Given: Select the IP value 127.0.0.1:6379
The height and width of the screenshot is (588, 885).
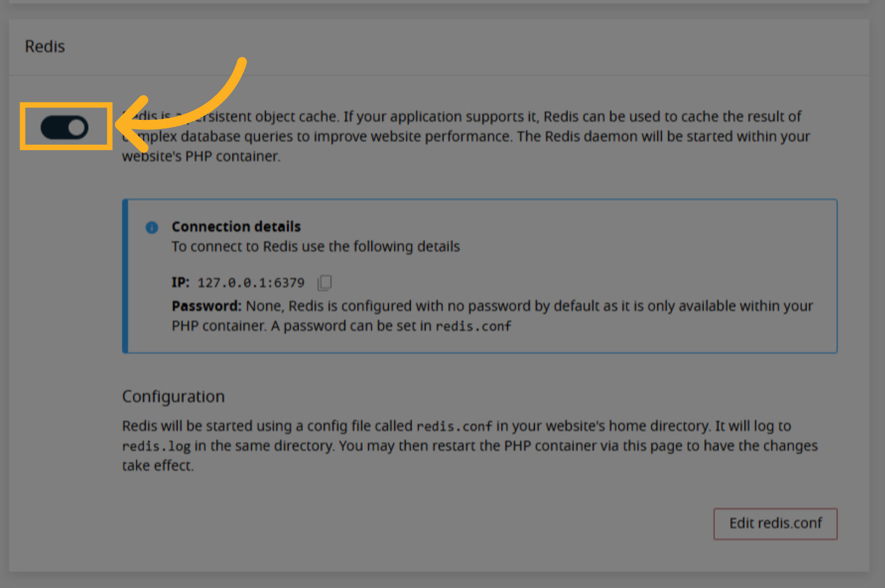Looking at the screenshot, I should (x=251, y=283).
